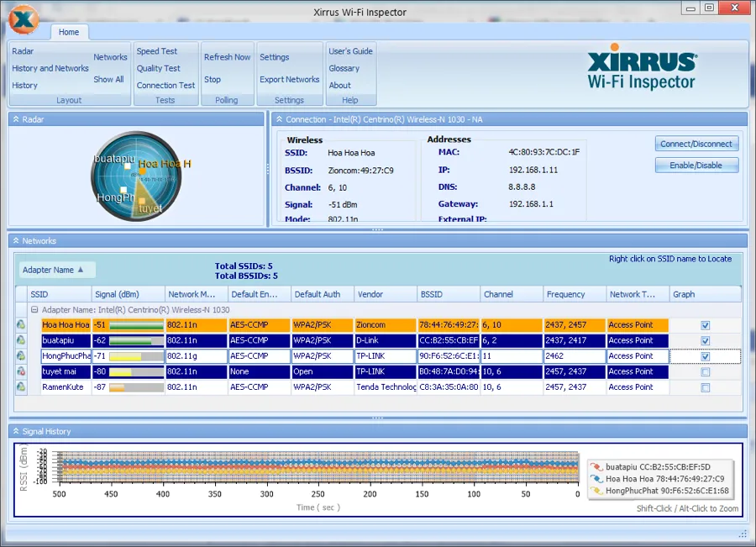This screenshot has width=756, height=547.
Task: Click the restricted-network icon next to tuyet mai
Action: pyautogui.click(x=20, y=371)
